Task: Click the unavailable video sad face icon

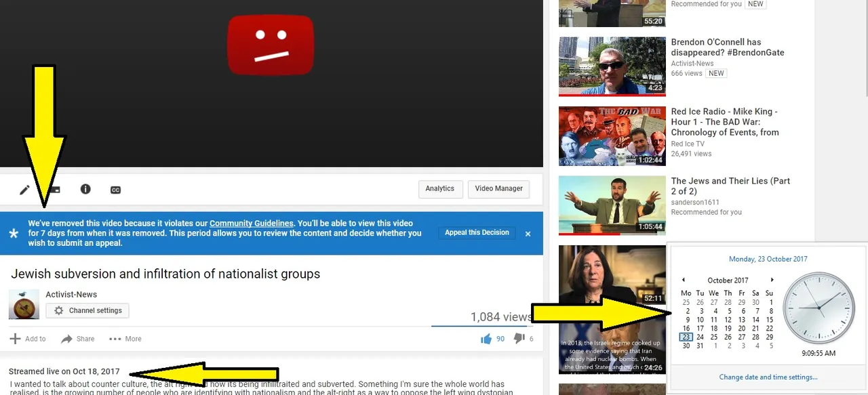Action: click(x=271, y=45)
